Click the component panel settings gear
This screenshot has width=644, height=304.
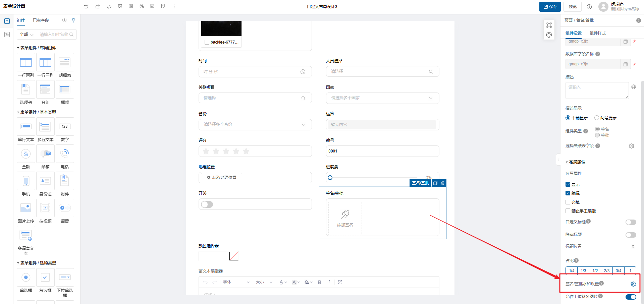point(64,20)
